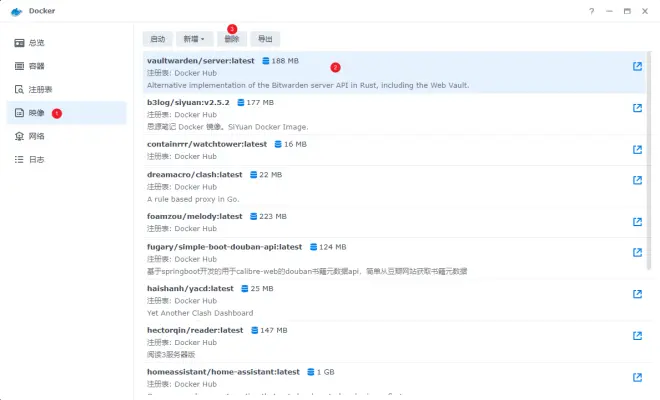Viewport: 660px width, 400px height.
Task: Select the hectorqin/reader:latest image name
Action: pyautogui.click(x=195, y=330)
